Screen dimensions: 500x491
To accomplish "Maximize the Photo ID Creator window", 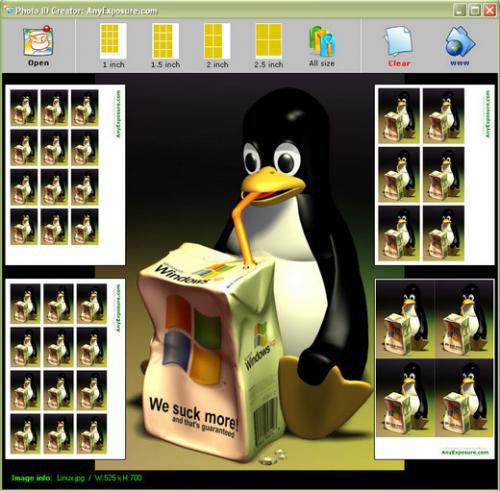I will [475, 10].
